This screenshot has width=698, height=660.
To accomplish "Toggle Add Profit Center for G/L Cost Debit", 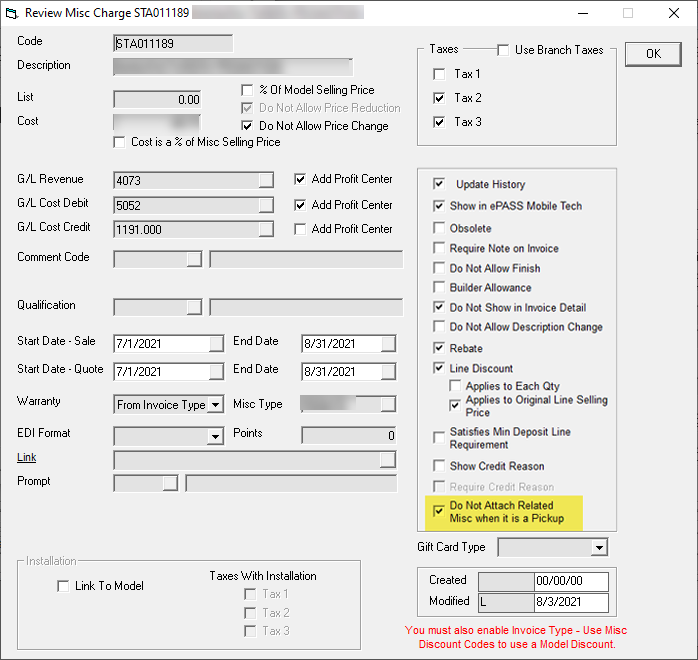I will (300, 205).
